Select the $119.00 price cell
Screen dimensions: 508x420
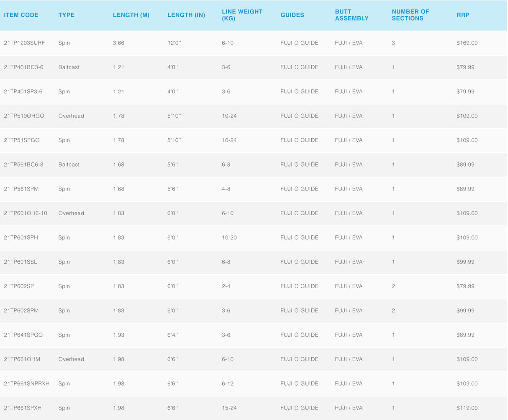click(x=467, y=408)
